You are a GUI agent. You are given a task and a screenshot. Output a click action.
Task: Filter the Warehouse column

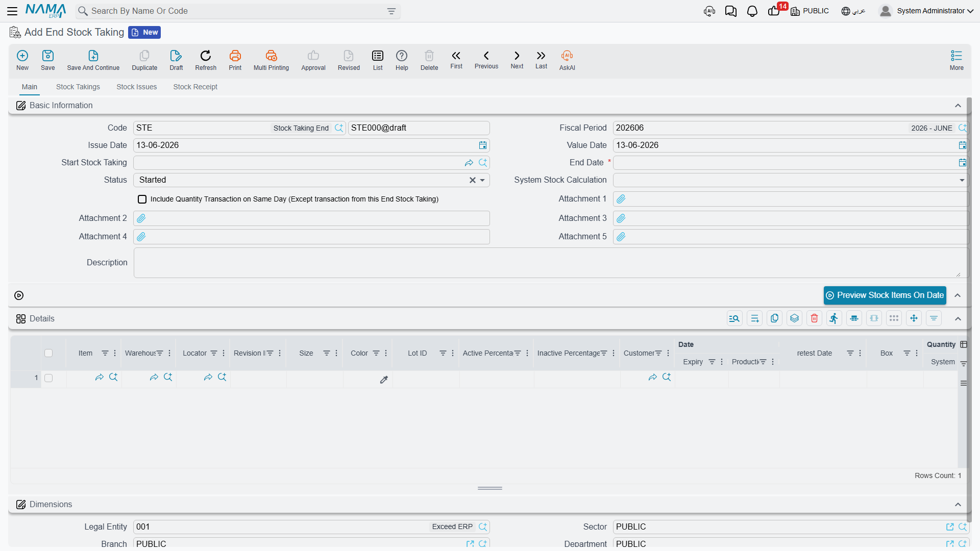[x=160, y=353]
